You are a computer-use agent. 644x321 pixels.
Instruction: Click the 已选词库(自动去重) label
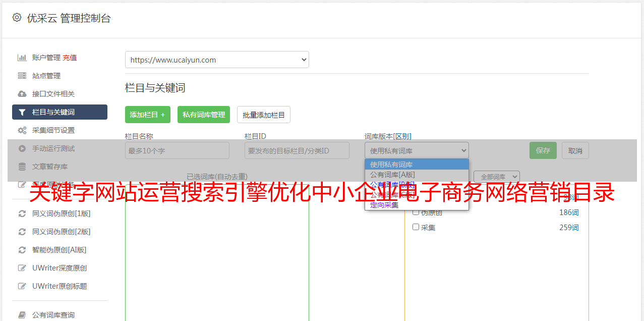(x=217, y=176)
